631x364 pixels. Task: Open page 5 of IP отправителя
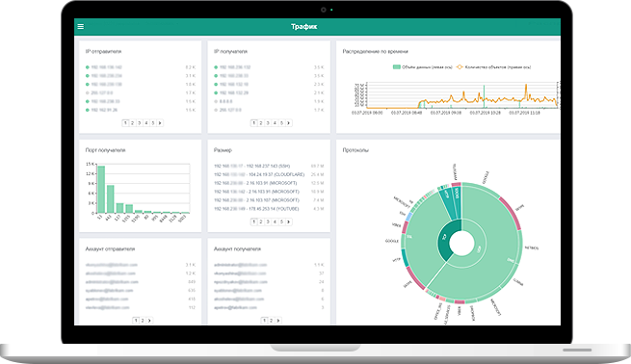153,123
